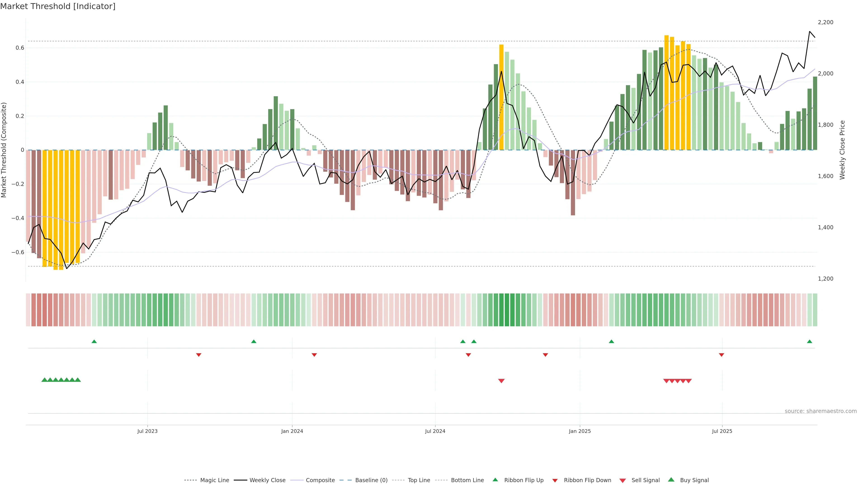Select the Sell Signal legend entry
Screen dimensions: 868x488
645,480
